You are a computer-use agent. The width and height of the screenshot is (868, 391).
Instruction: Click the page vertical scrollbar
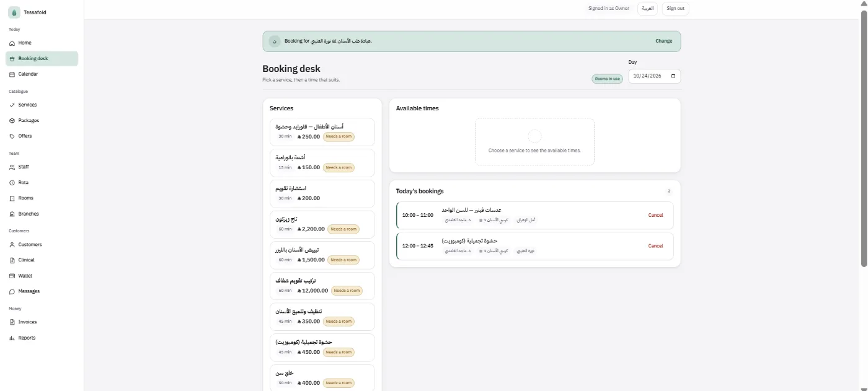tap(864, 139)
